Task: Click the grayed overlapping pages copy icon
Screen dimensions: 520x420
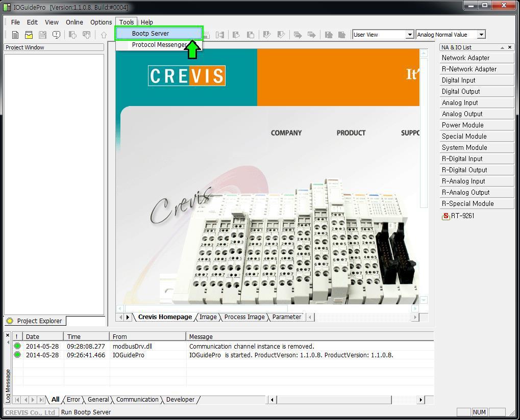Action: (251, 35)
